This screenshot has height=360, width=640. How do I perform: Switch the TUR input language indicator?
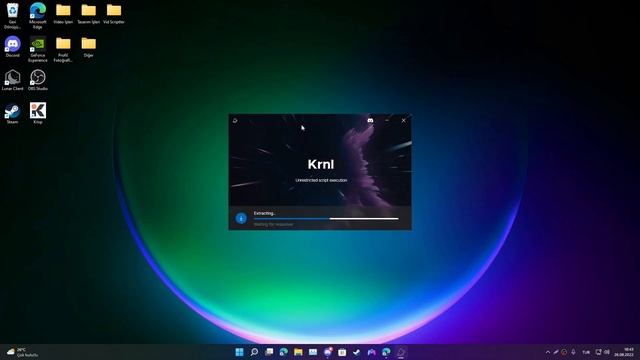coord(586,352)
